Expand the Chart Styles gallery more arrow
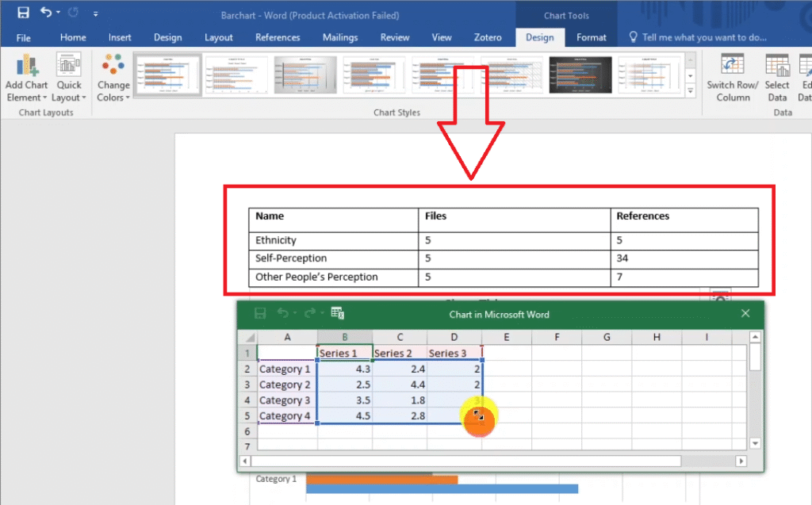Screen dimensions: 812x505 [691, 92]
